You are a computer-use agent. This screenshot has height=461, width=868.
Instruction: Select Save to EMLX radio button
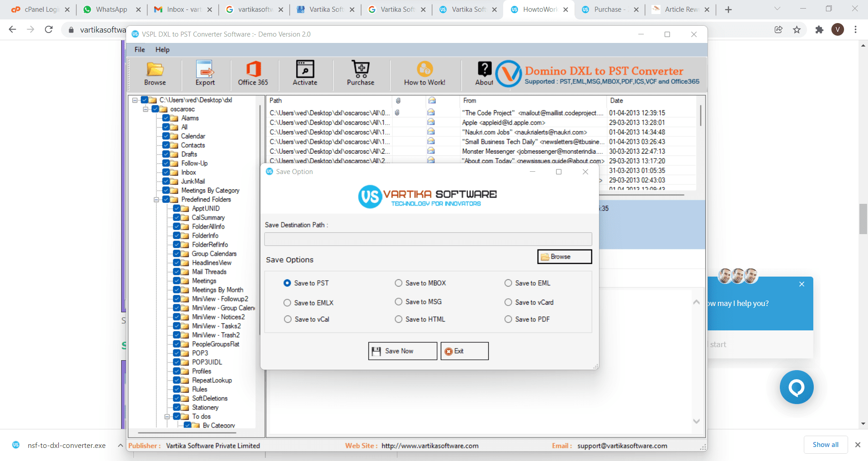pyautogui.click(x=287, y=303)
